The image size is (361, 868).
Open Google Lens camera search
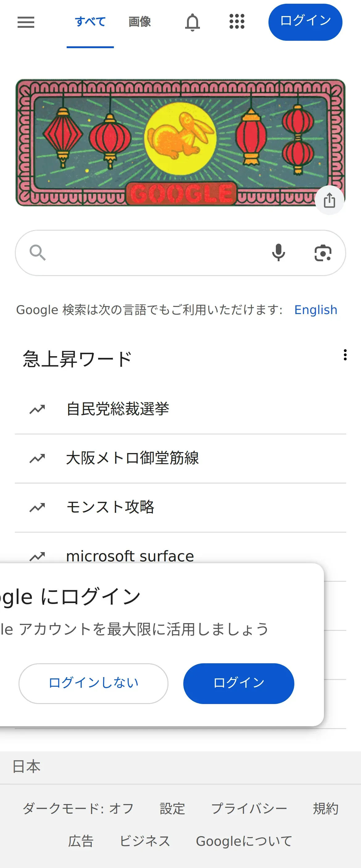pos(323,253)
